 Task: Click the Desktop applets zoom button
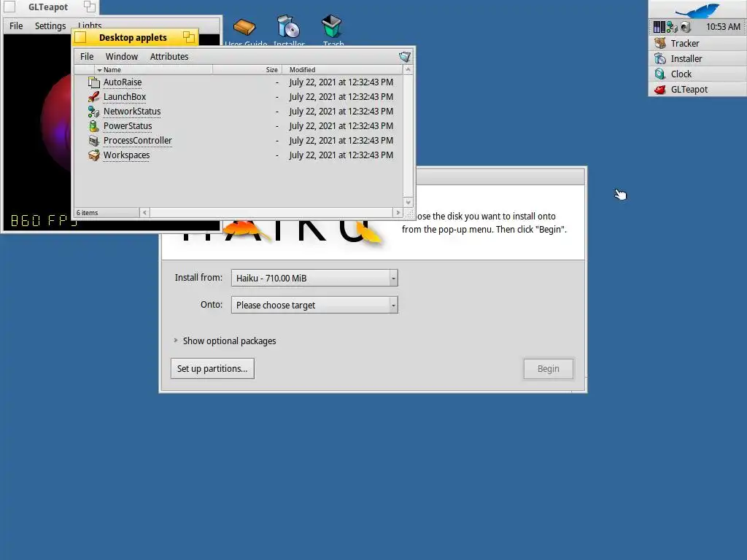click(x=189, y=37)
